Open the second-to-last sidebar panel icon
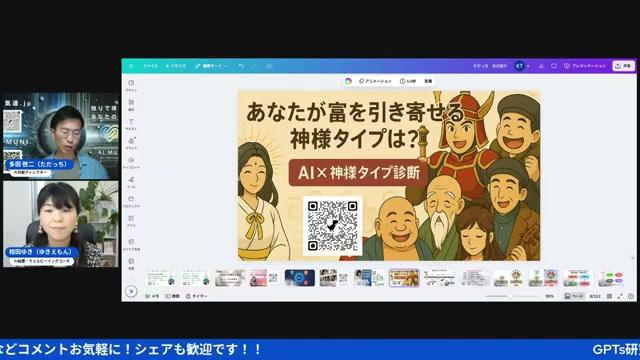Image resolution: width=640 pixels, height=360 pixels. click(131, 244)
